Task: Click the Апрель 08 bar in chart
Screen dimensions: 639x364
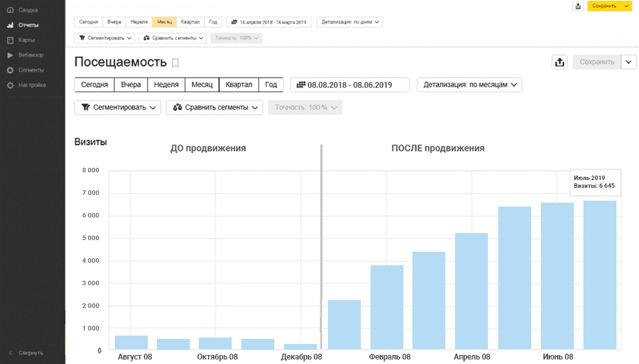Action: pyautogui.click(x=472, y=291)
